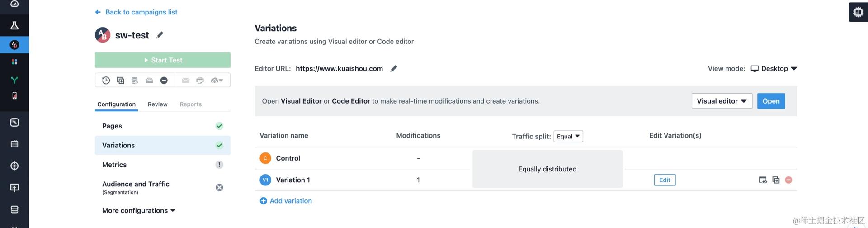Expand More configurations section
Screen dimensions: 868x228
(x=138, y=210)
